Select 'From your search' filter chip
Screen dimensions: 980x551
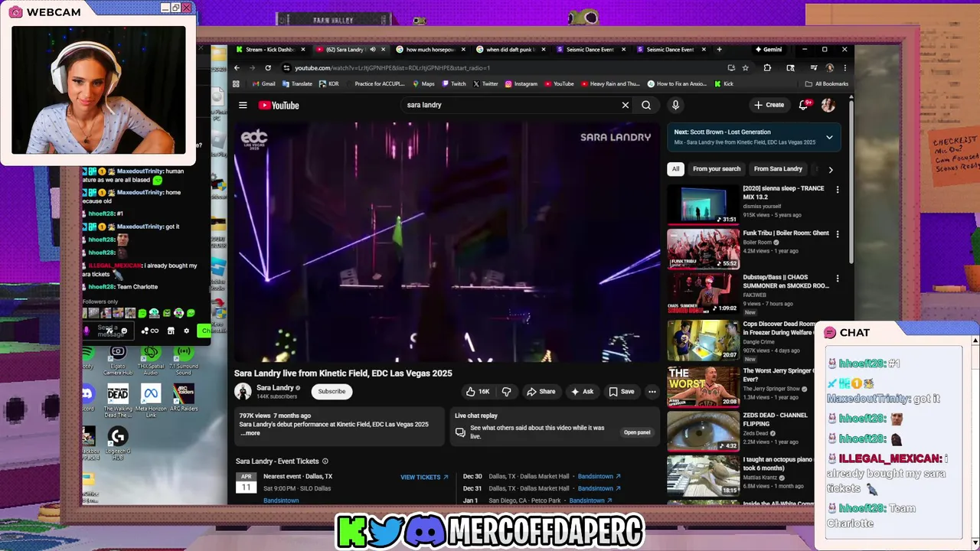(x=717, y=169)
